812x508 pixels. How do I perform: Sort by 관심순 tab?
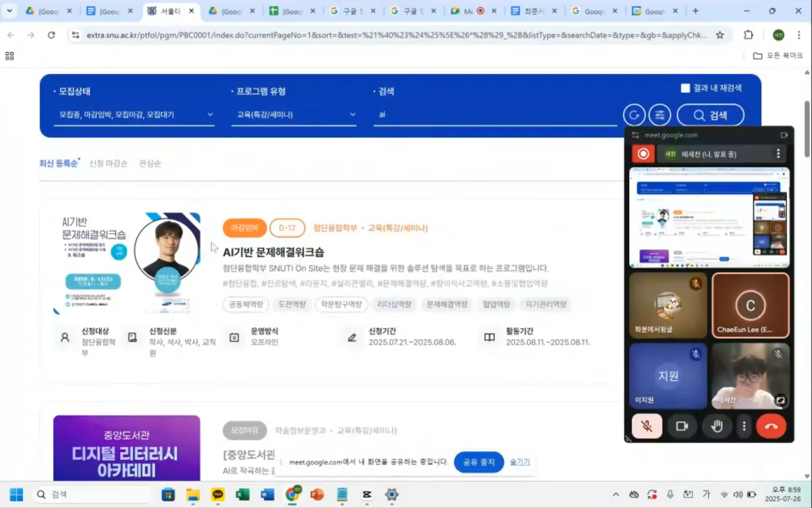pyautogui.click(x=150, y=163)
